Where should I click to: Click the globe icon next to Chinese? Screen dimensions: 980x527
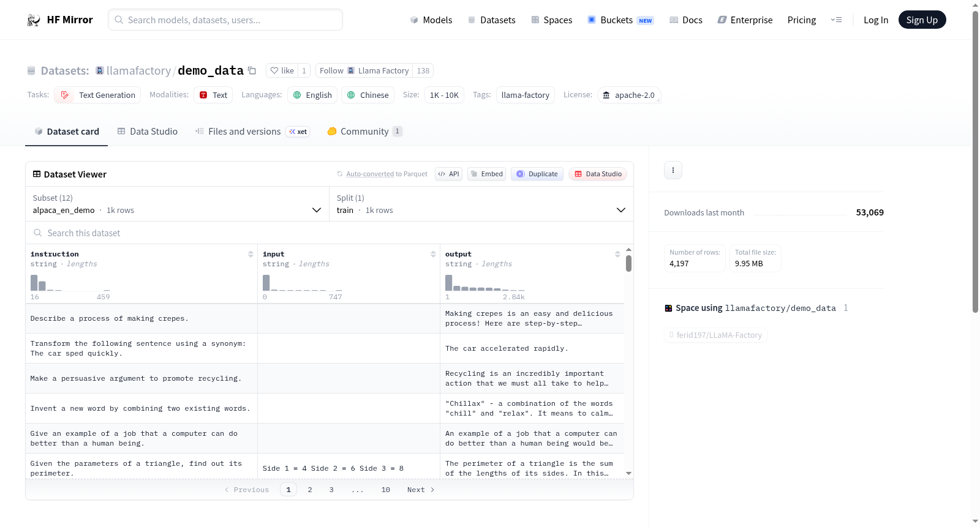click(351, 95)
